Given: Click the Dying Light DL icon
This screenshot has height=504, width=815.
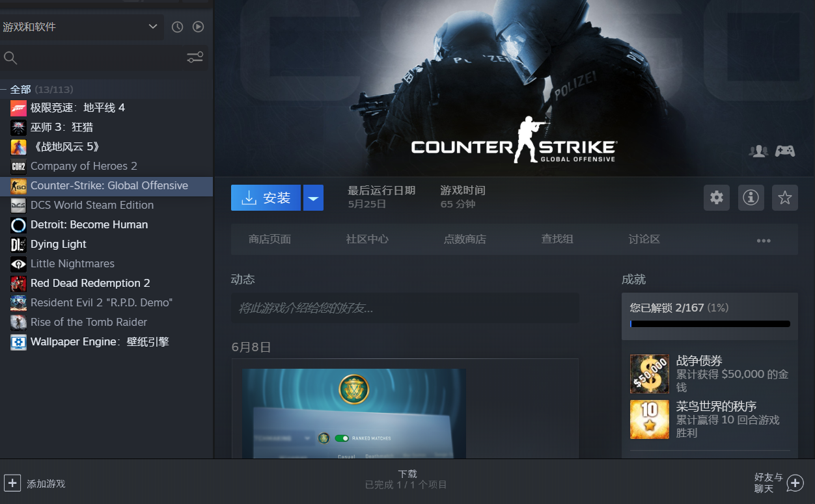Looking at the screenshot, I should 18,244.
